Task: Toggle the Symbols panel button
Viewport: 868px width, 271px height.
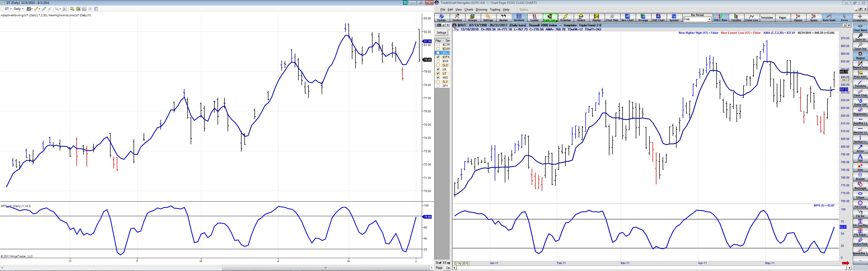Action: (519, 18)
